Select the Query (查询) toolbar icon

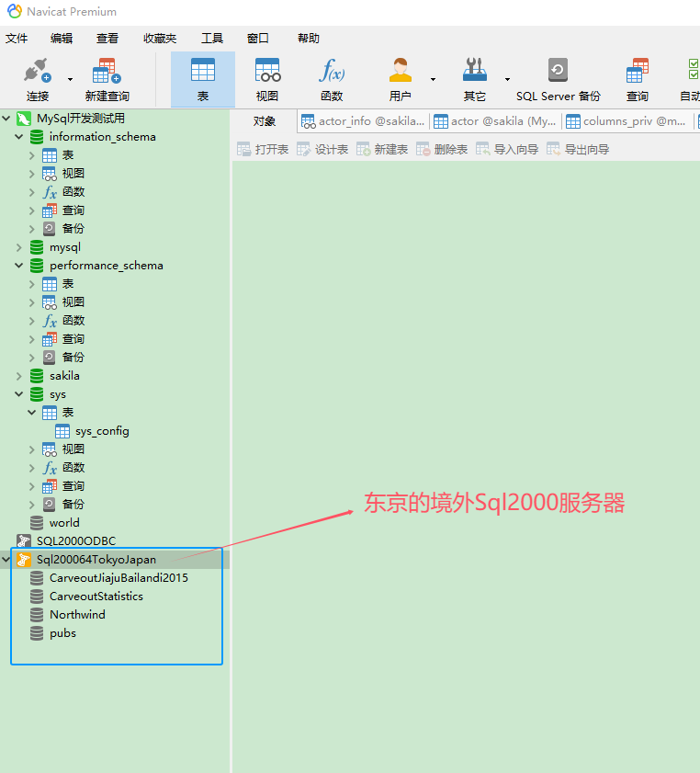[x=638, y=70]
